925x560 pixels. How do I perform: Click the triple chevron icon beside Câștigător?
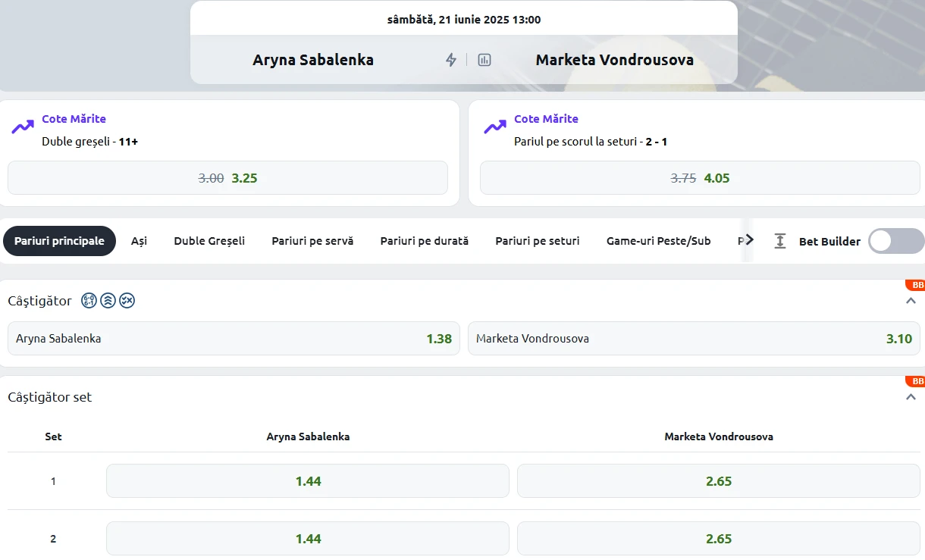point(108,301)
